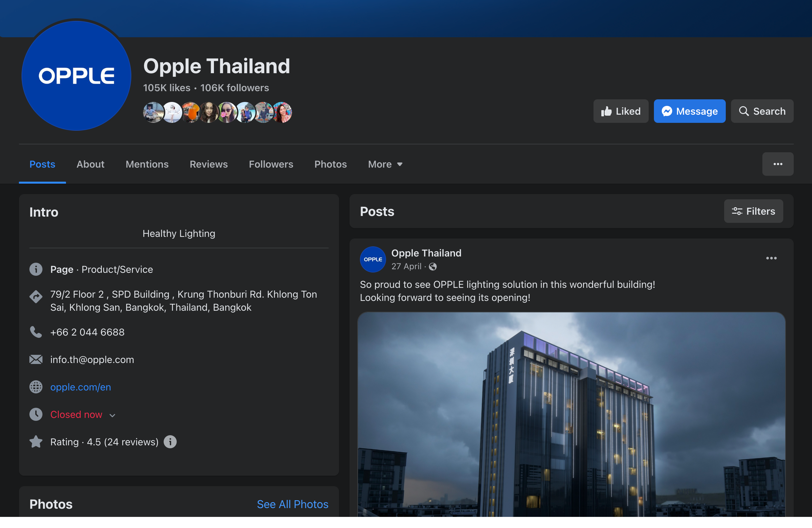
Task: Open the post's three-dots menu
Action: 771,258
